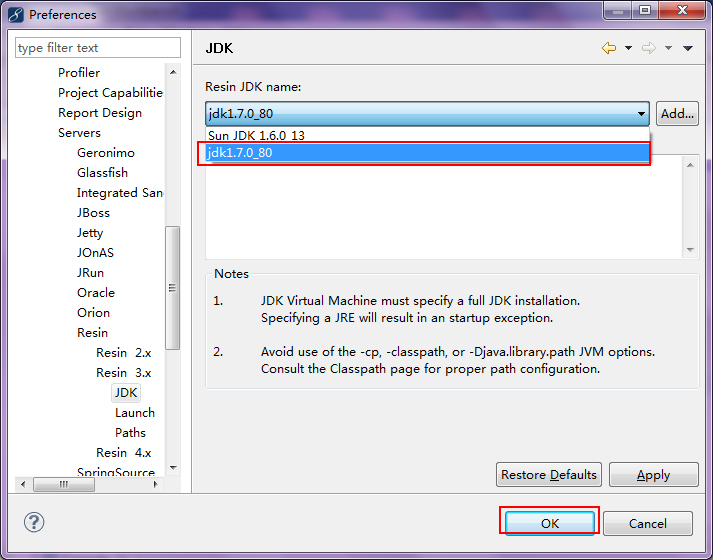Click tree scrollbar up arrow

(x=173, y=72)
